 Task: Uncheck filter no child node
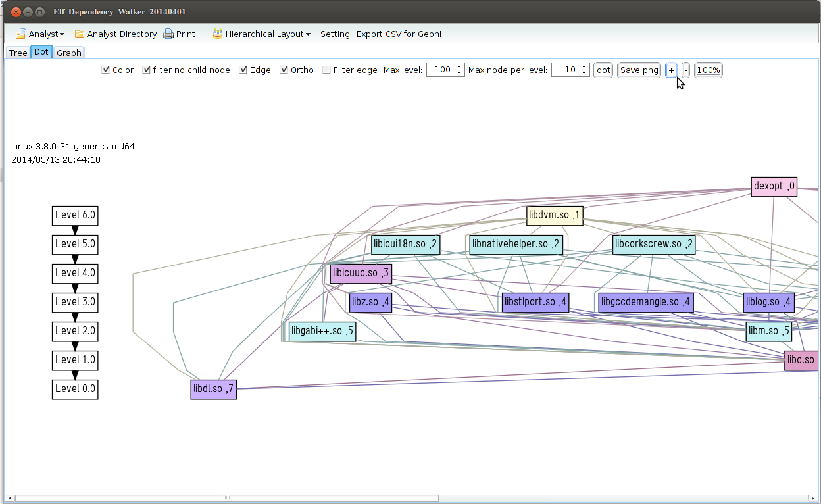(x=147, y=70)
